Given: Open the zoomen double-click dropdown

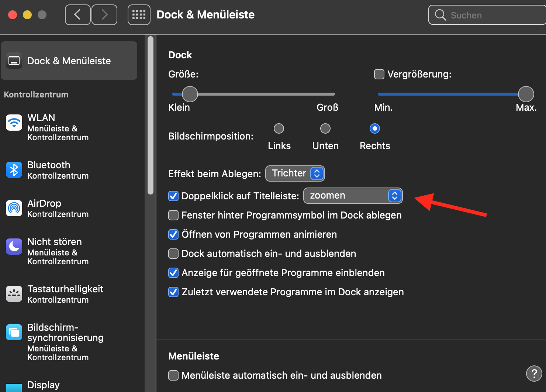Looking at the screenshot, I should click(353, 196).
